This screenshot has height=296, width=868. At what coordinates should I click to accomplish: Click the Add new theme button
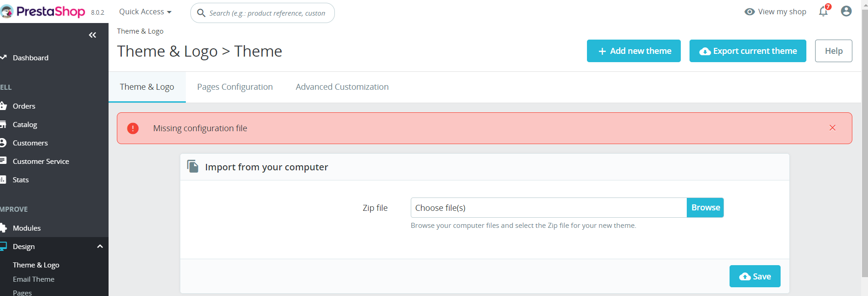point(633,51)
